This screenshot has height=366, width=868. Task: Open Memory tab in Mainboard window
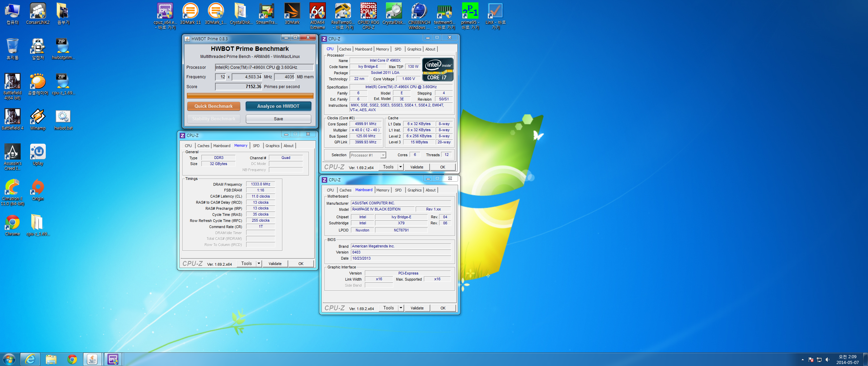(382, 190)
